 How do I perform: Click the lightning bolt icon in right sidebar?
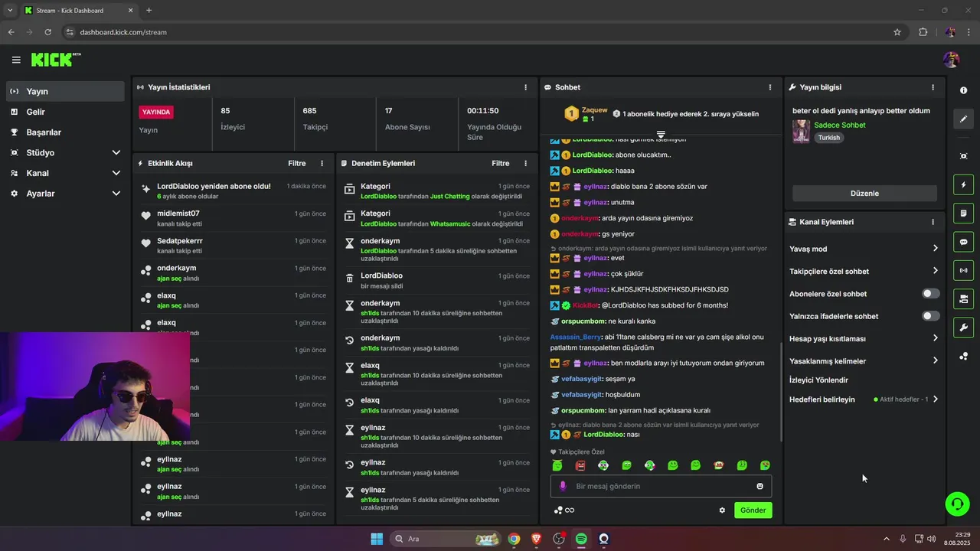click(963, 184)
